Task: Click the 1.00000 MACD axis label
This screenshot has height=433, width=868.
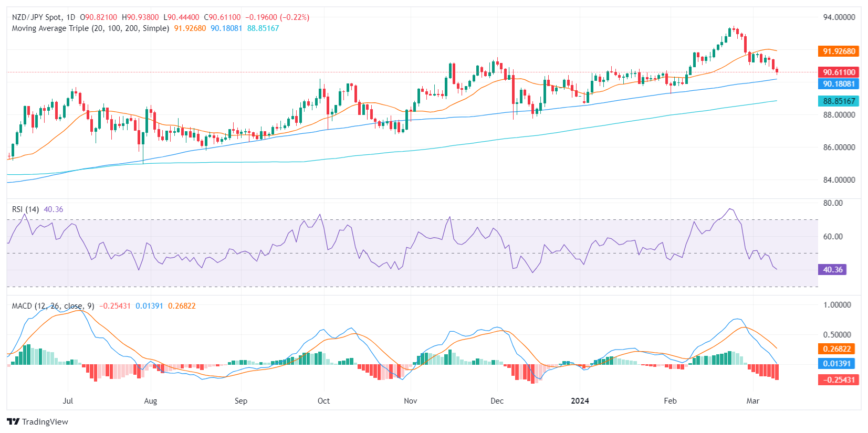Action: pos(837,305)
